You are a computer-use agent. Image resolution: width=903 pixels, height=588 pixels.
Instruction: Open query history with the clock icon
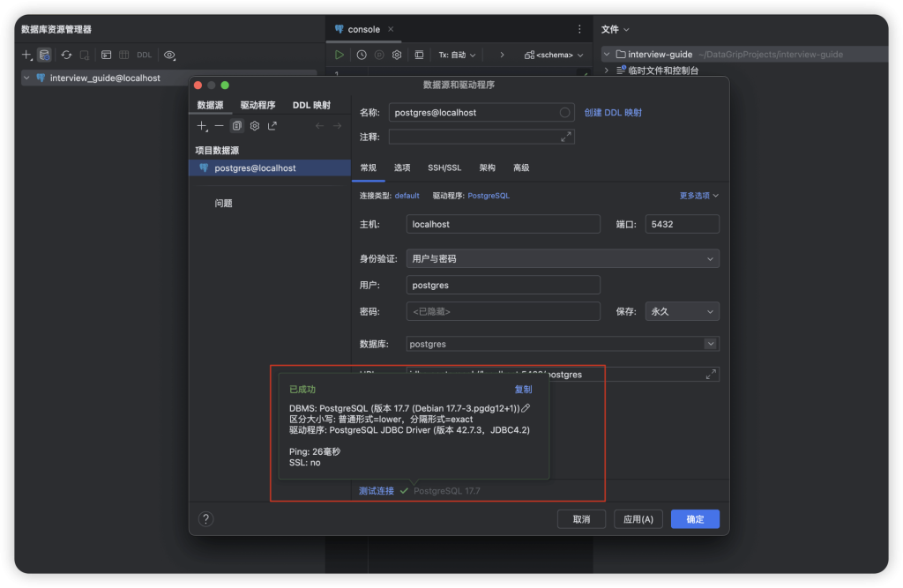pos(362,55)
